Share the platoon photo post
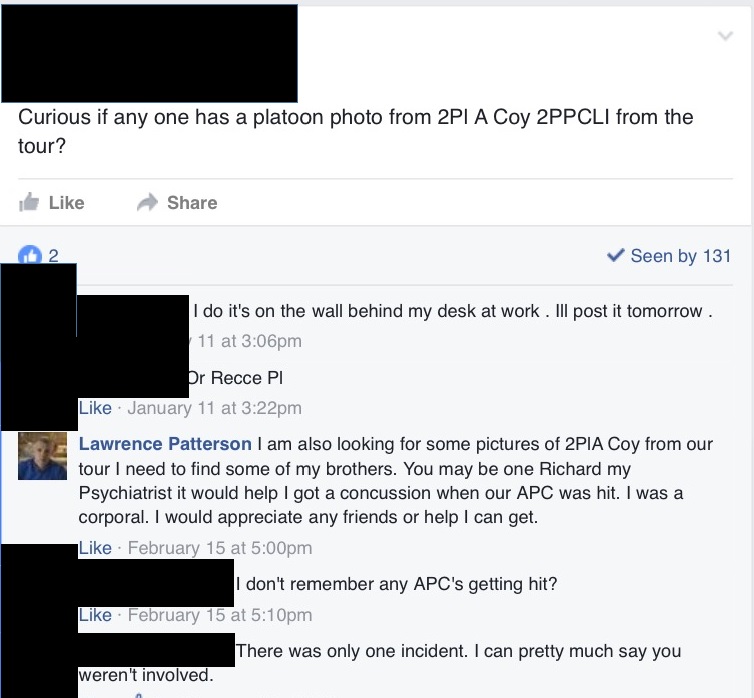 (177, 203)
